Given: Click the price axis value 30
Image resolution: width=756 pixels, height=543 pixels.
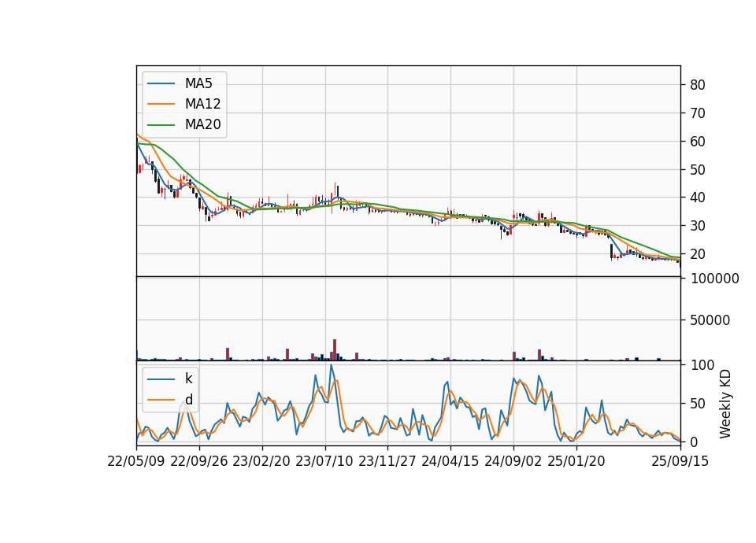Looking at the screenshot, I should point(698,226).
